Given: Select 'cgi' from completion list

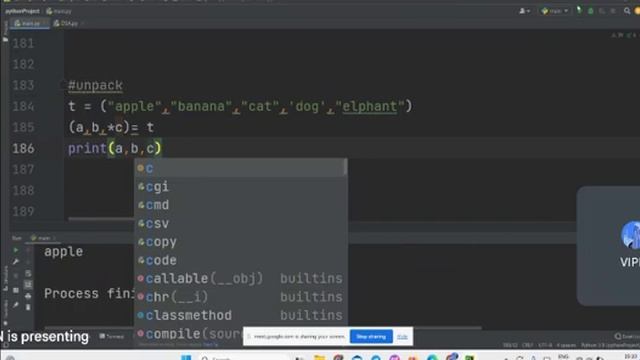Looking at the screenshot, I should [x=240, y=187].
